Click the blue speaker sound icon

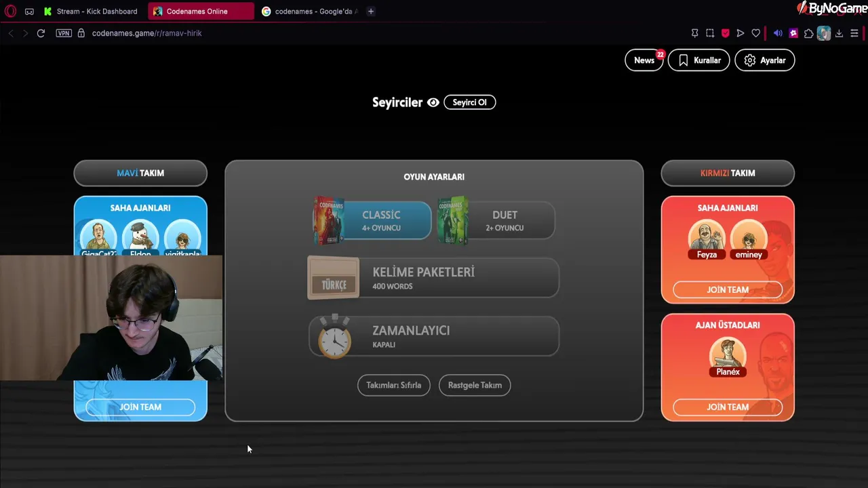coord(778,33)
